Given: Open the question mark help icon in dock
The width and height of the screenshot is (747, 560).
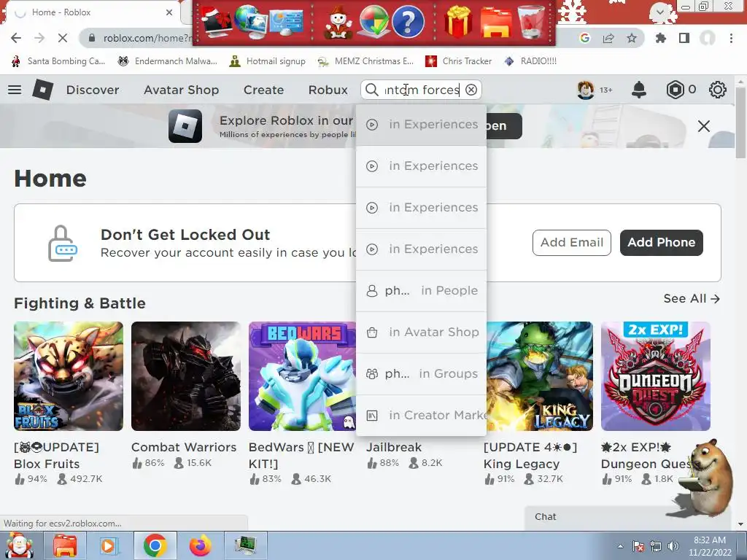Looking at the screenshot, I should (x=408, y=22).
